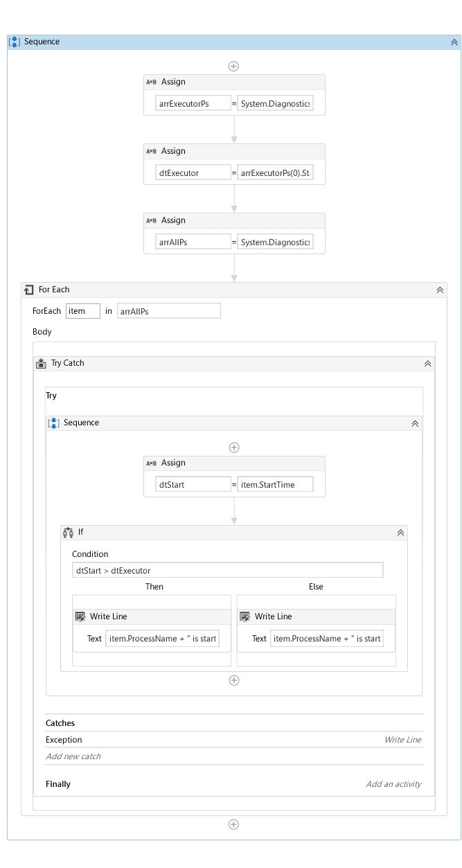Screen dimensions: 462x868
Task: Collapse the outer Sequence container
Action: point(454,42)
